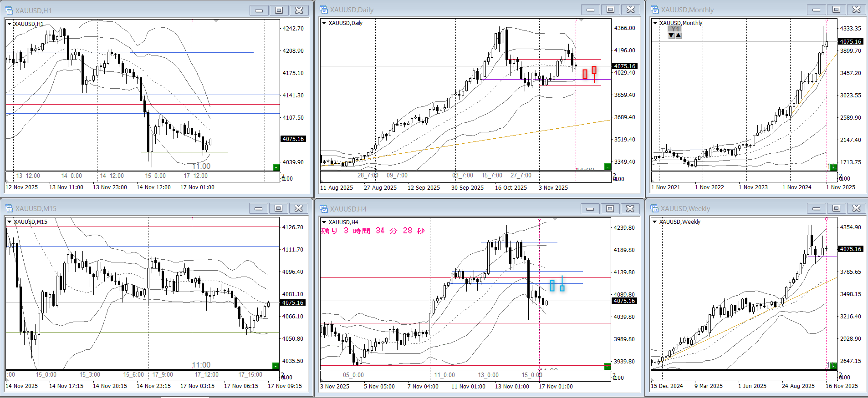Click the XAUUSD,H4 window title icon
Screen dimensions: 868x398
click(324, 209)
